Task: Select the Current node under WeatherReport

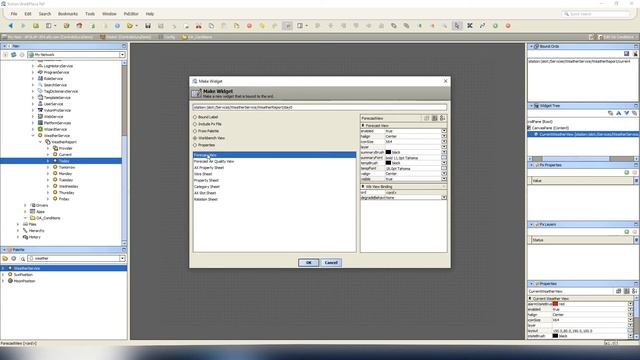Action: (65, 155)
